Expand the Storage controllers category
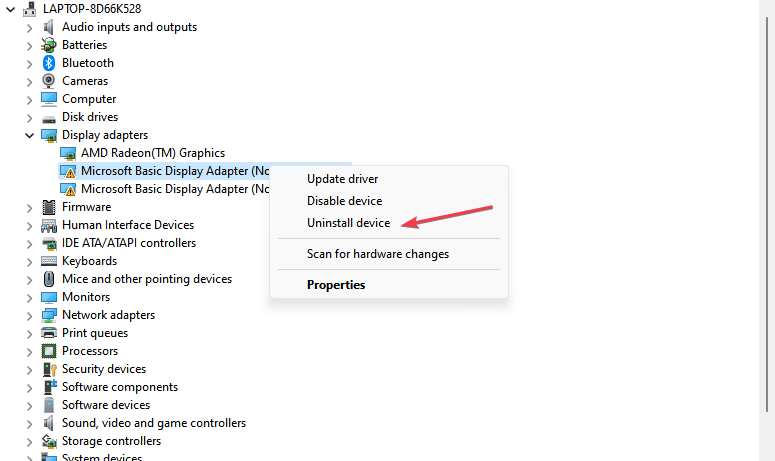Screen dimensions: 775x461 (x=29, y=442)
